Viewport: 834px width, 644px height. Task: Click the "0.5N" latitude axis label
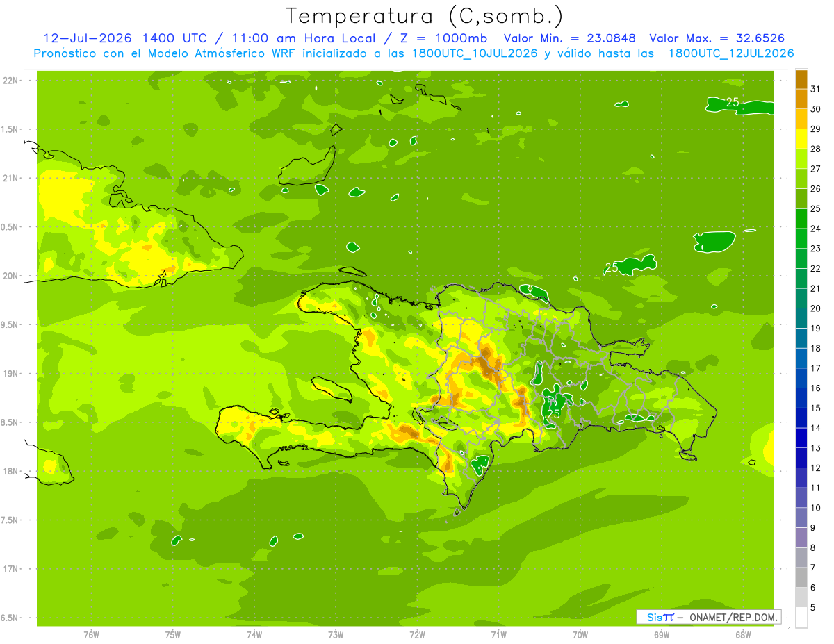(x=10, y=227)
